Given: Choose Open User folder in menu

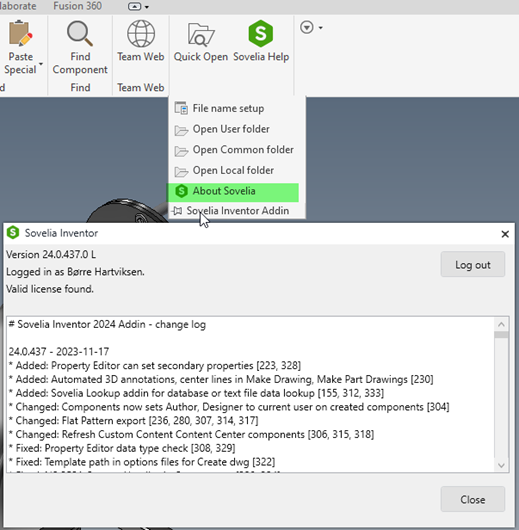Looking at the screenshot, I should pos(237,129).
